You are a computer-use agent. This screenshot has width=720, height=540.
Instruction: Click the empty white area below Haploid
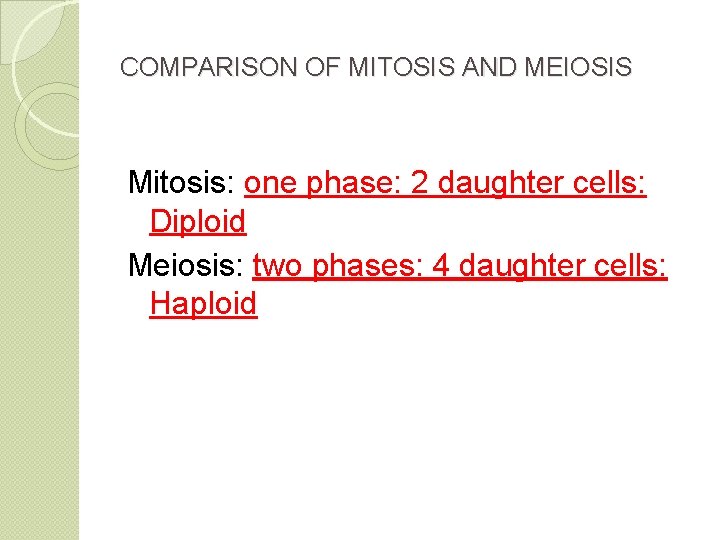click(400, 430)
